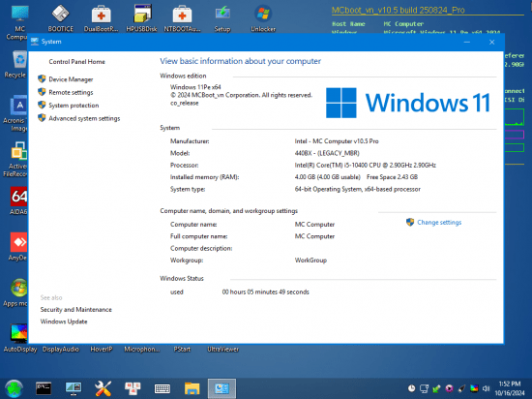
Task: Click the 4.00 GB installed memory value
Action: 327,177
